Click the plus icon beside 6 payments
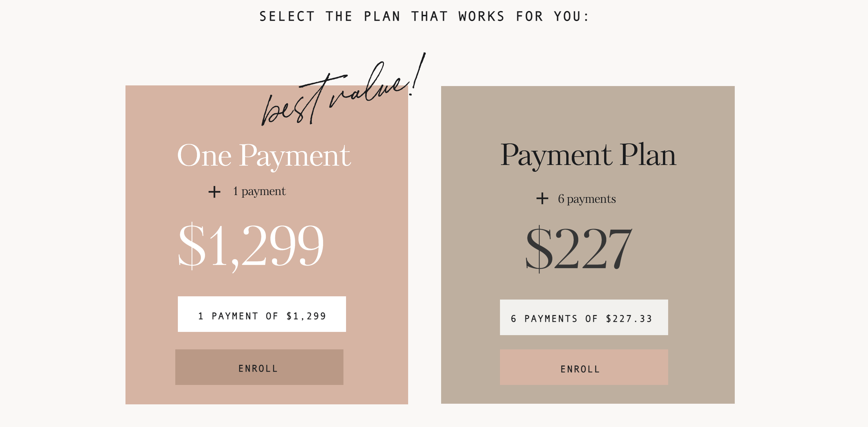Screen dimensions: 868x427 542,199
